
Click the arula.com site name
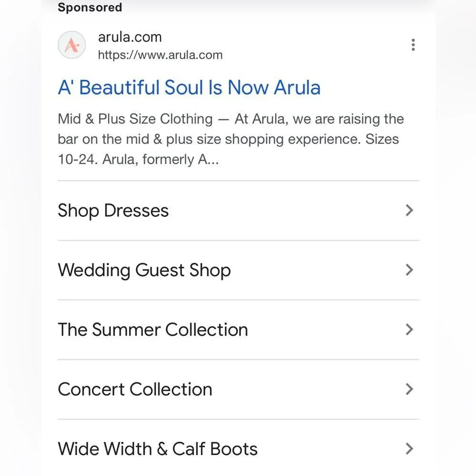pos(129,37)
